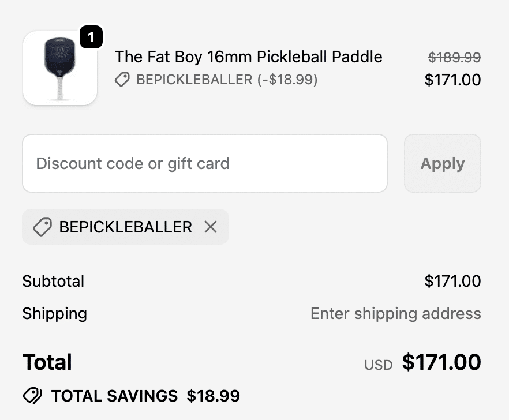509x420 pixels.
Task: Select the BEPICKLEBALLER label in the chip
Action: [125, 227]
